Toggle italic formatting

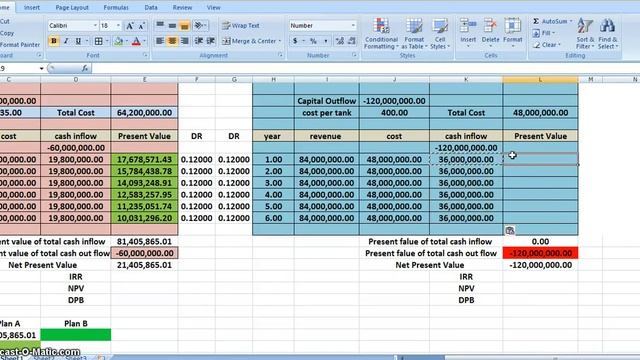[x=66, y=41]
